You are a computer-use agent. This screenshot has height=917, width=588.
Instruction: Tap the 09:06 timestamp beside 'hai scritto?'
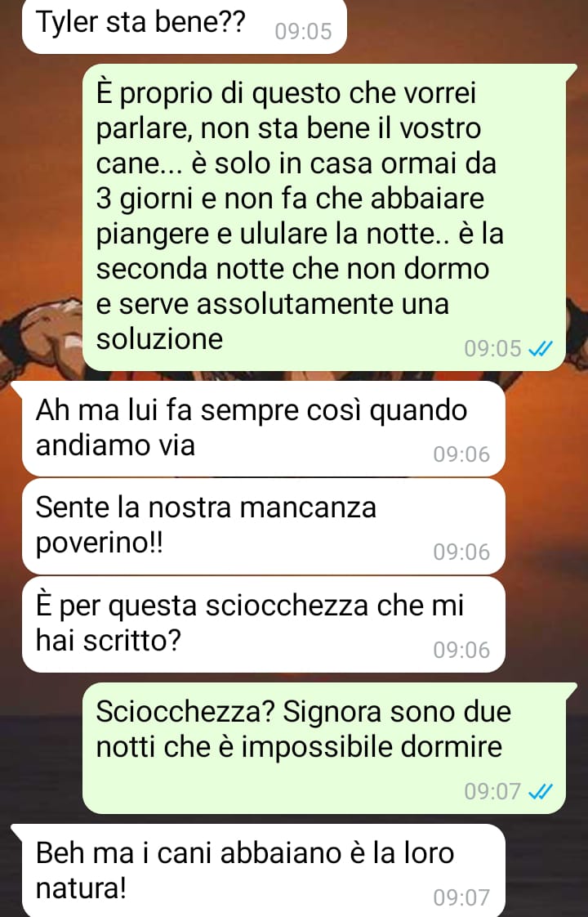461,650
